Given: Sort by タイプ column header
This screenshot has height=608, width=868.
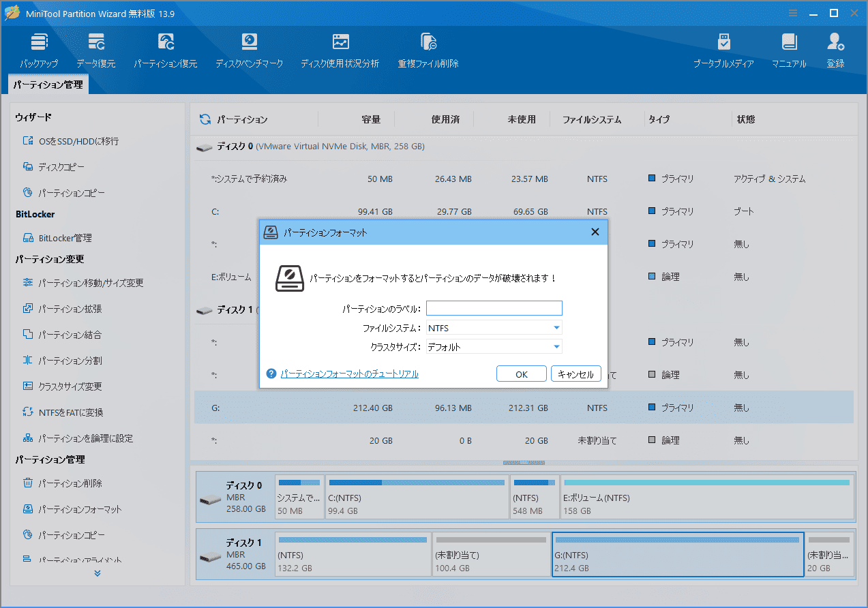Looking at the screenshot, I should [659, 119].
